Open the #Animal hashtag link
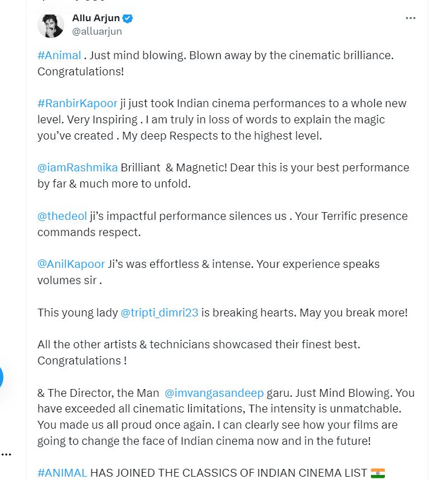448x480 pixels. coord(59,55)
